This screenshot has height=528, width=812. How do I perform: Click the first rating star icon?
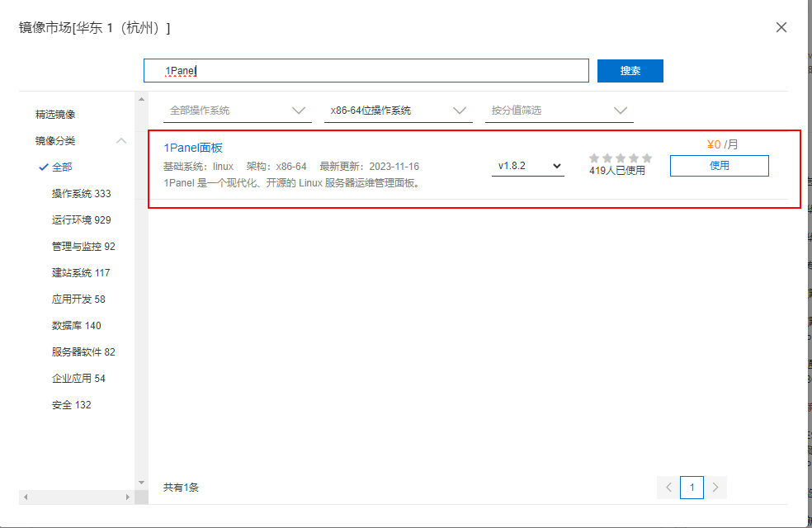tap(594, 158)
